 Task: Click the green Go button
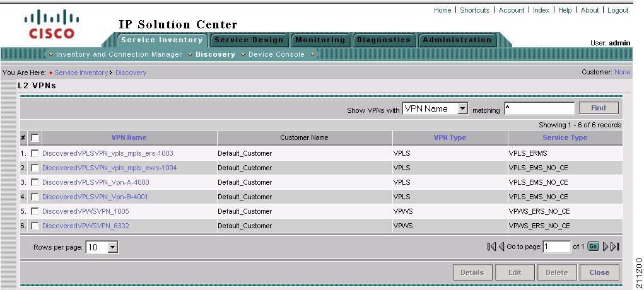[x=593, y=246]
